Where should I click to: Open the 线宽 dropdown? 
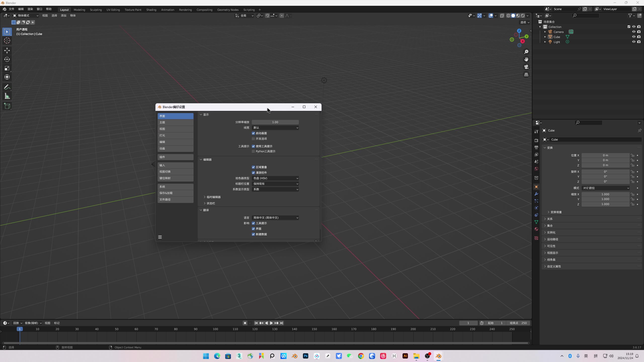click(x=275, y=128)
